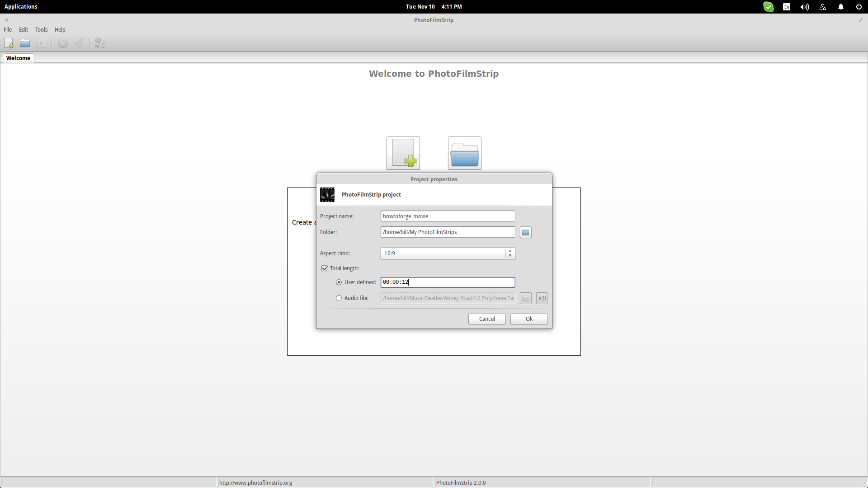Click the Job queue gears toolbar icon
The height and width of the screenshot is (488, 868).
pos(100,43)
